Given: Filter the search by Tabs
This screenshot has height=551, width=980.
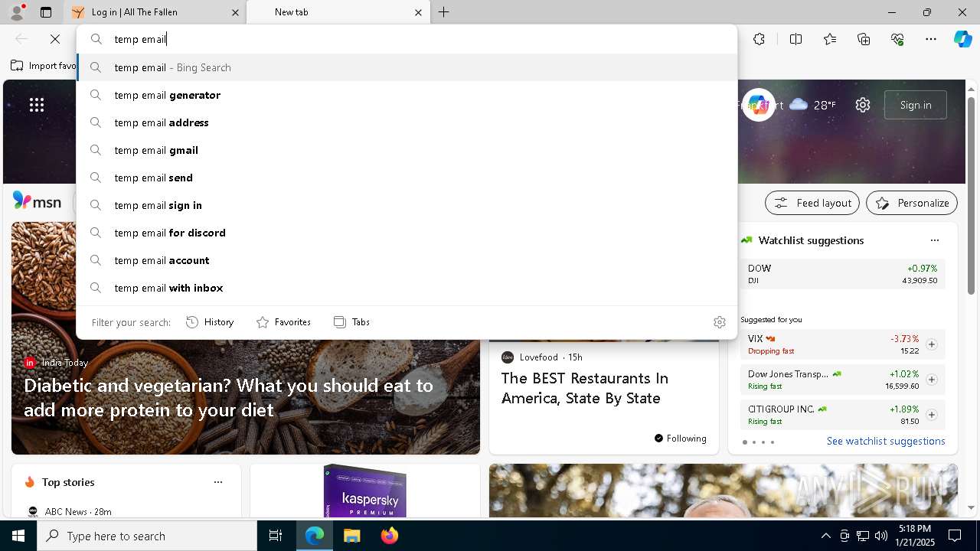Looking at the screenshot, I should [351, 322].
